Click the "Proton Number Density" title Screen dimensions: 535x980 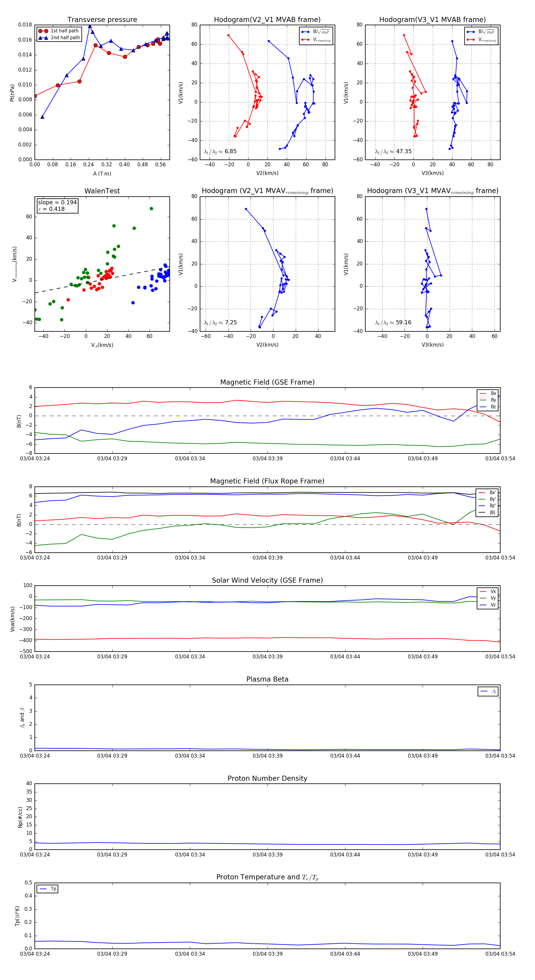point(267,778)
